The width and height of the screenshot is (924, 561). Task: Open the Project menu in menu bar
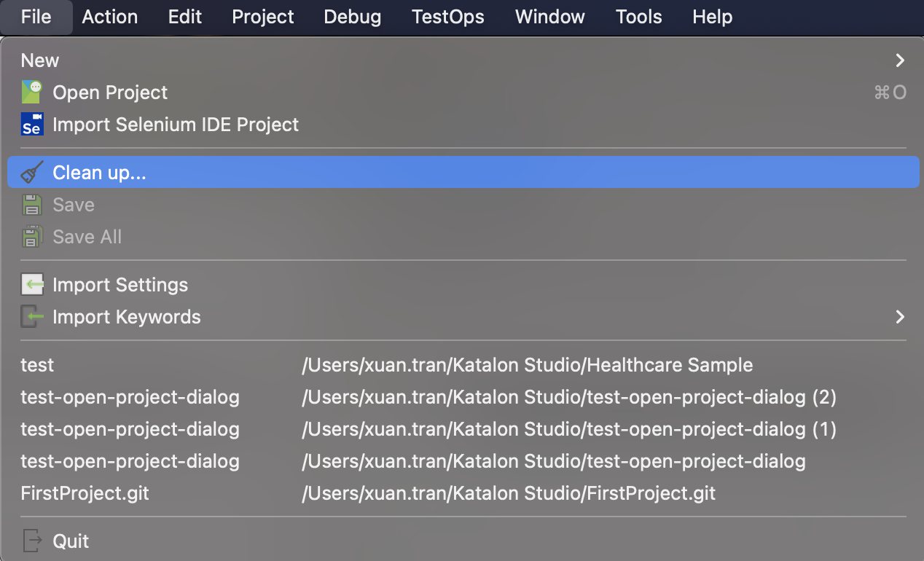click(x=262, y=17)
